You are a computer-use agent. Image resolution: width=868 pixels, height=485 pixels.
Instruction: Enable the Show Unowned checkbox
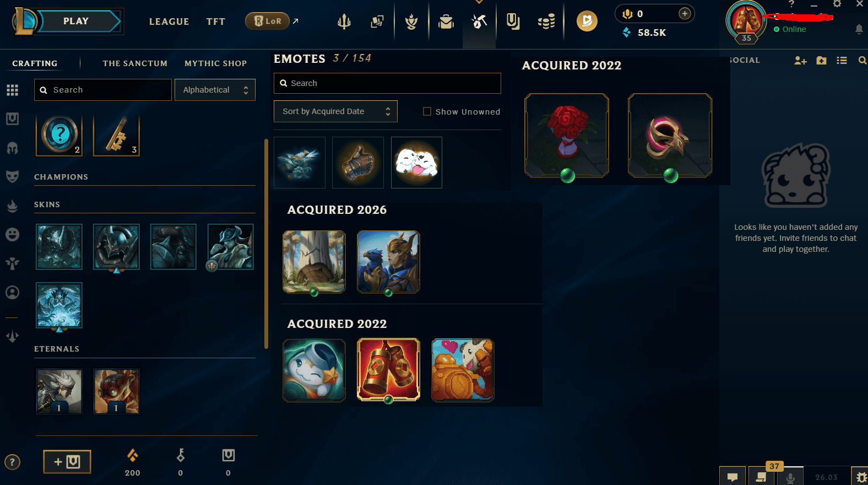coord(427,111)
